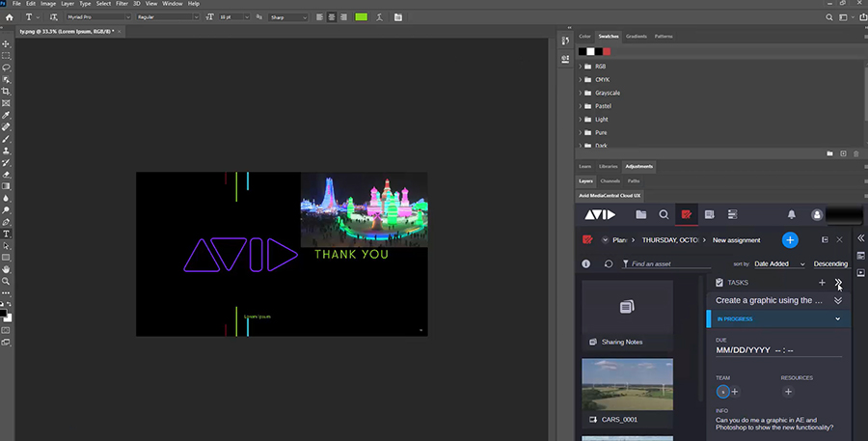
Task: Set right align text
Action: click(343, 17)
